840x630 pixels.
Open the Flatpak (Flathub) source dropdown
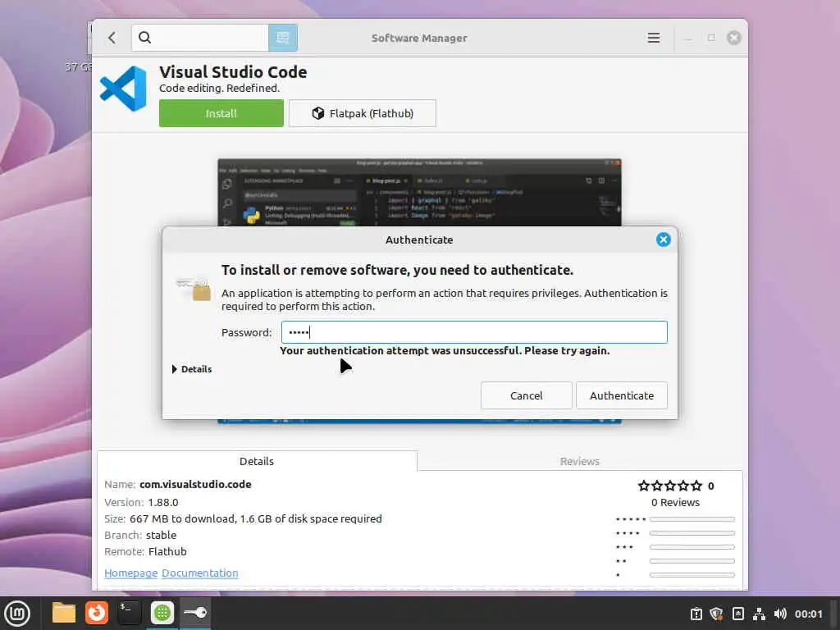click(x=362, y=113)
